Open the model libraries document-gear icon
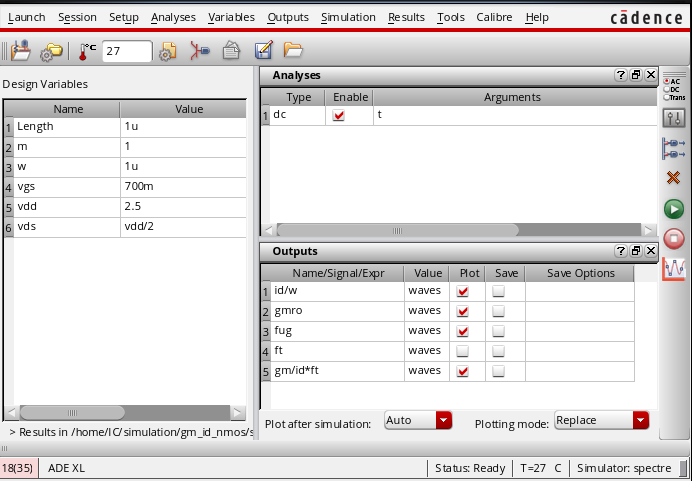 (x=168, y=52)
